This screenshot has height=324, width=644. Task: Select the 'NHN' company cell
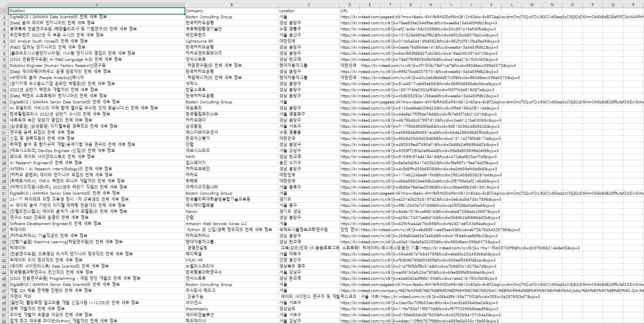[x=231, y=157]
